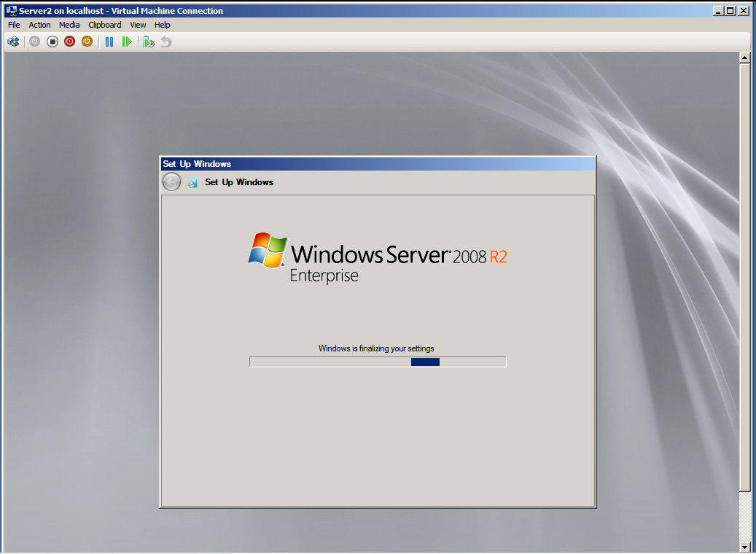The height and width of the screenshot is (554, 756).
Task: Open the Clipboard menu
Action: [105, 25]
